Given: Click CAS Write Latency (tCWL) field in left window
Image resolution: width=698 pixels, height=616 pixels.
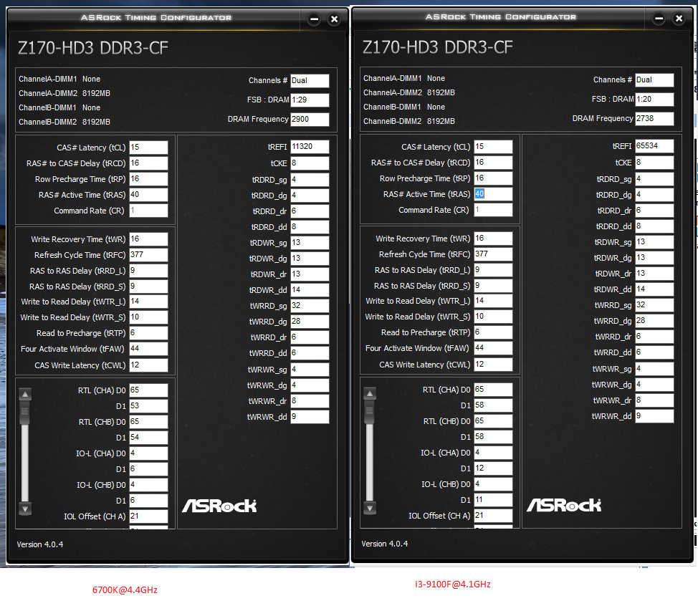Looking at the screenshot, I should click(148, 365).
